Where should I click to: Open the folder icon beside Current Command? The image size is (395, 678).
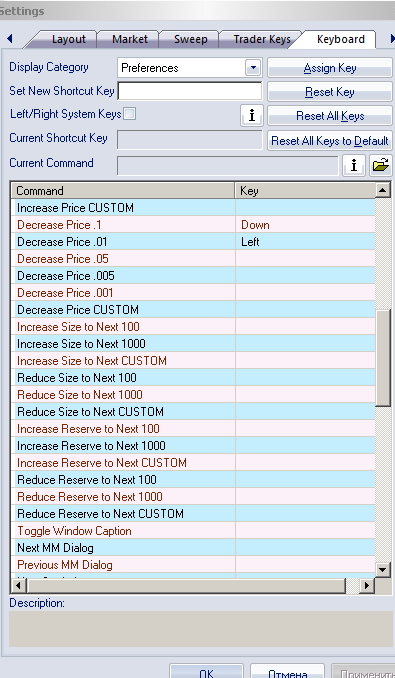(x=381, y=165)
